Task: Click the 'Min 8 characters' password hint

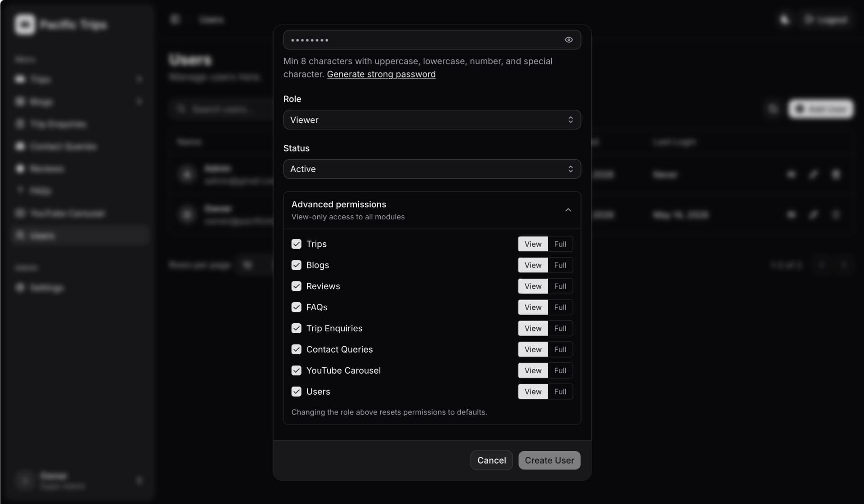Action: 418,67
